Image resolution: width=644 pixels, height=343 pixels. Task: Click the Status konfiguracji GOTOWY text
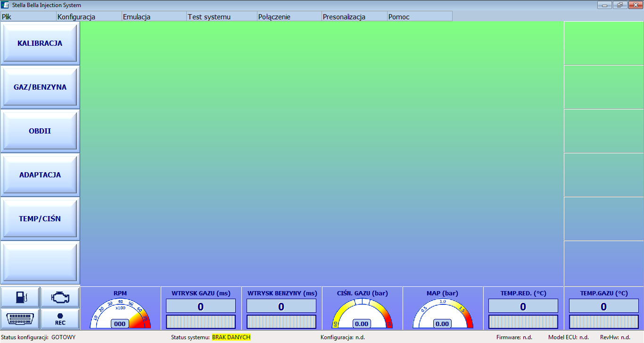pos(39,337)
